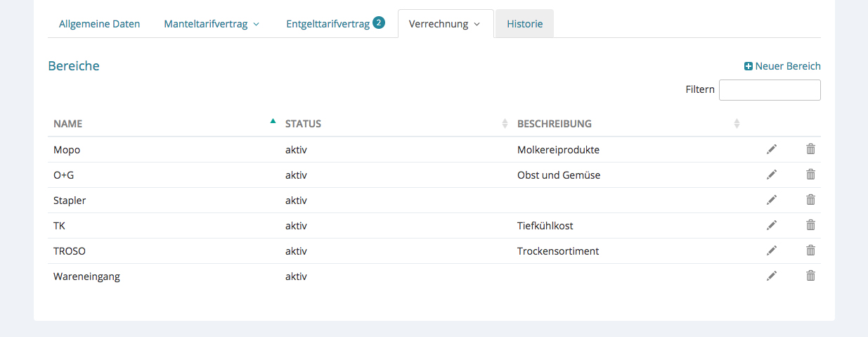Edit the Mopo row with pencil icon

pos(772,149)
